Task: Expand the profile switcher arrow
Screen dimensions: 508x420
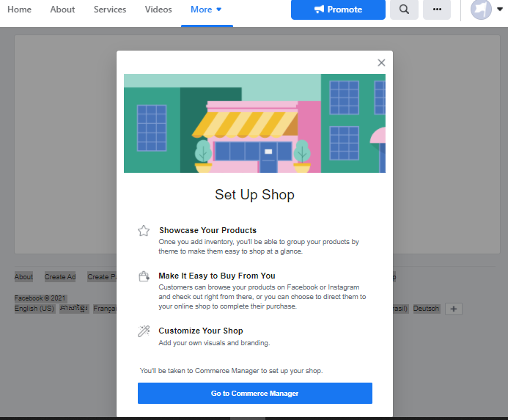Action: [500, 10]
